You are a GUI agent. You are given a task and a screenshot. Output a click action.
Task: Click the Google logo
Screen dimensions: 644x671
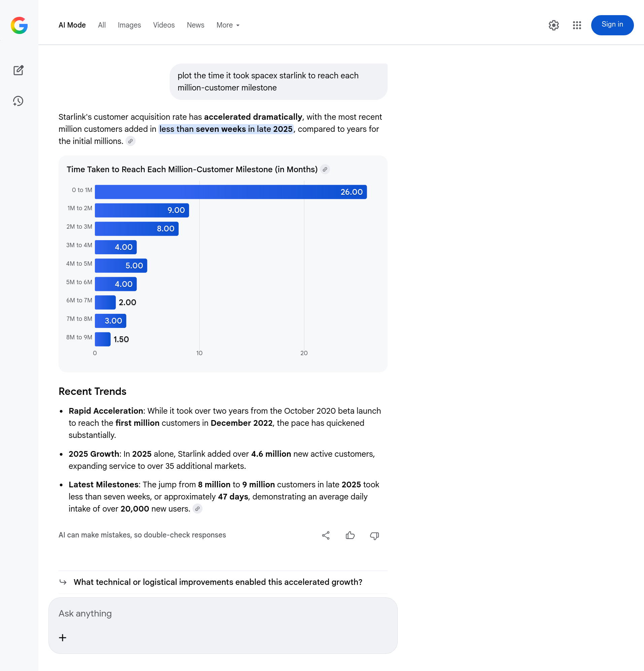19,25
